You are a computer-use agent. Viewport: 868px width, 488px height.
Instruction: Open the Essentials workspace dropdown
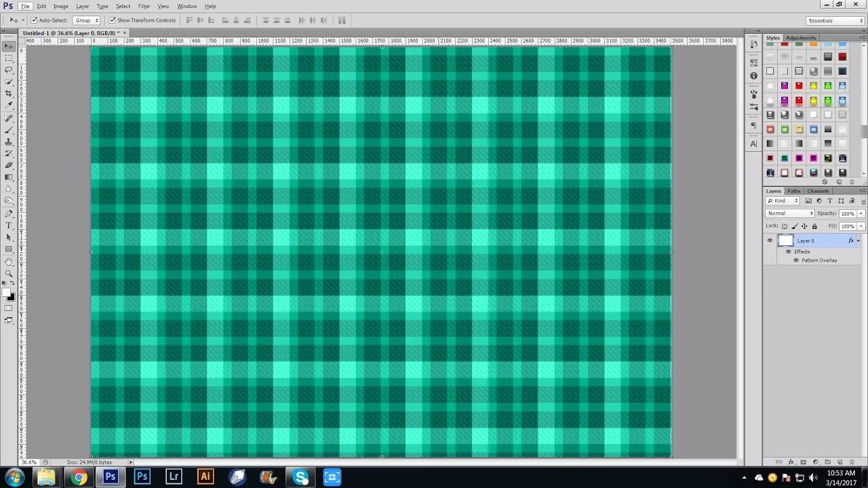(x=835, y=20)
